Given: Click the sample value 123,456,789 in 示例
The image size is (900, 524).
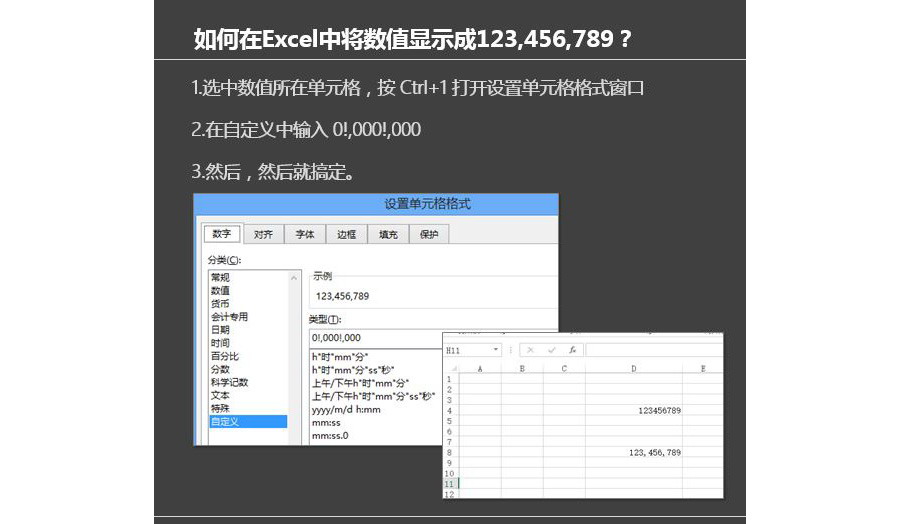Looking at the screenshot, I should tap(343, 296).
